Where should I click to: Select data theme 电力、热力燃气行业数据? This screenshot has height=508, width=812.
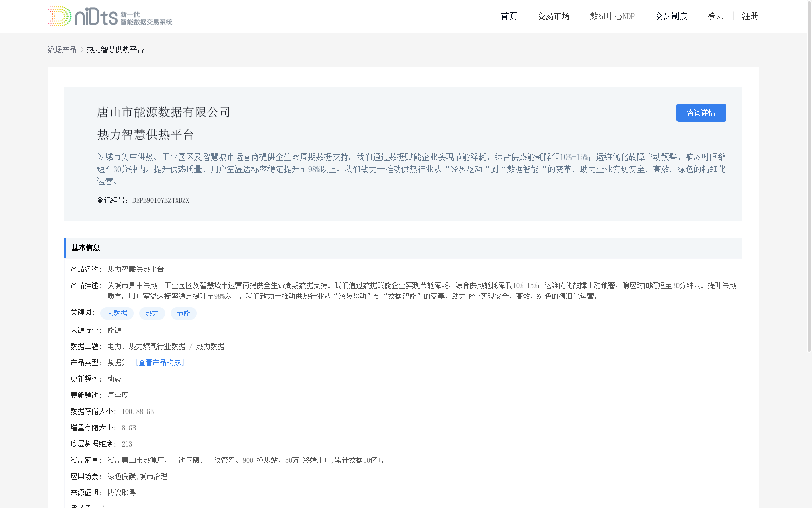146,346
